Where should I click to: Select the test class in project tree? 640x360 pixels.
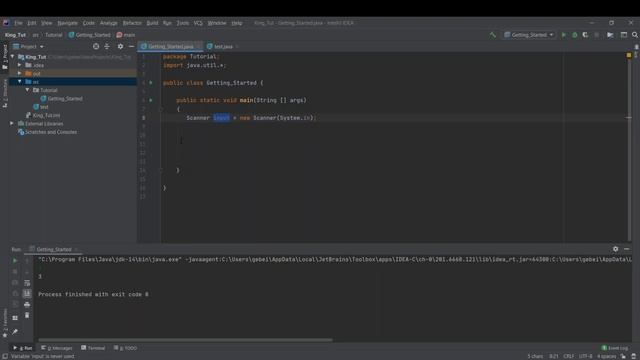(x=40, y=107)
